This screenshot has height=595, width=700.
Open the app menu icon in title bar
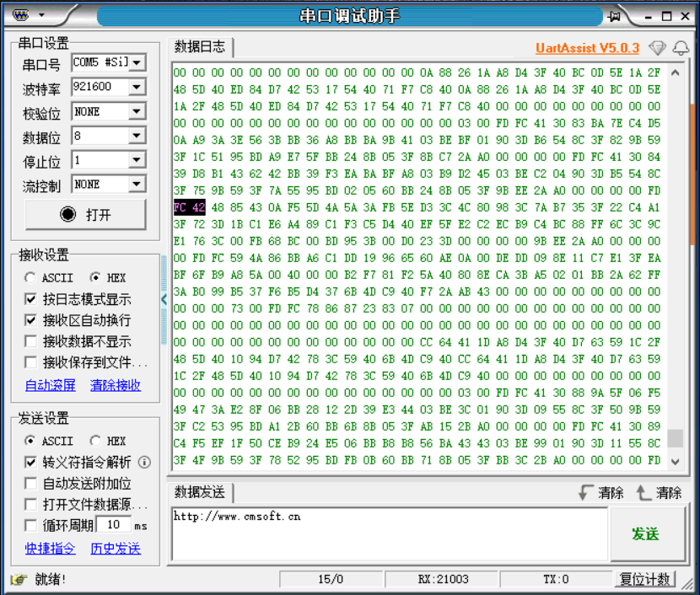22,15
